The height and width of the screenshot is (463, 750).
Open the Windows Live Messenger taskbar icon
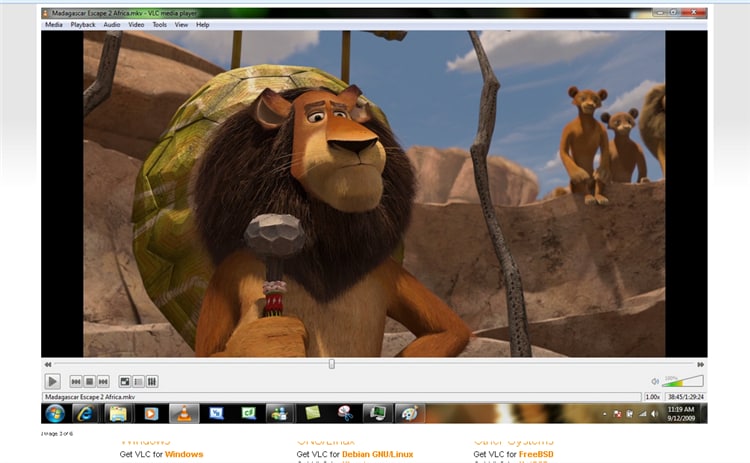pos(280,413)
